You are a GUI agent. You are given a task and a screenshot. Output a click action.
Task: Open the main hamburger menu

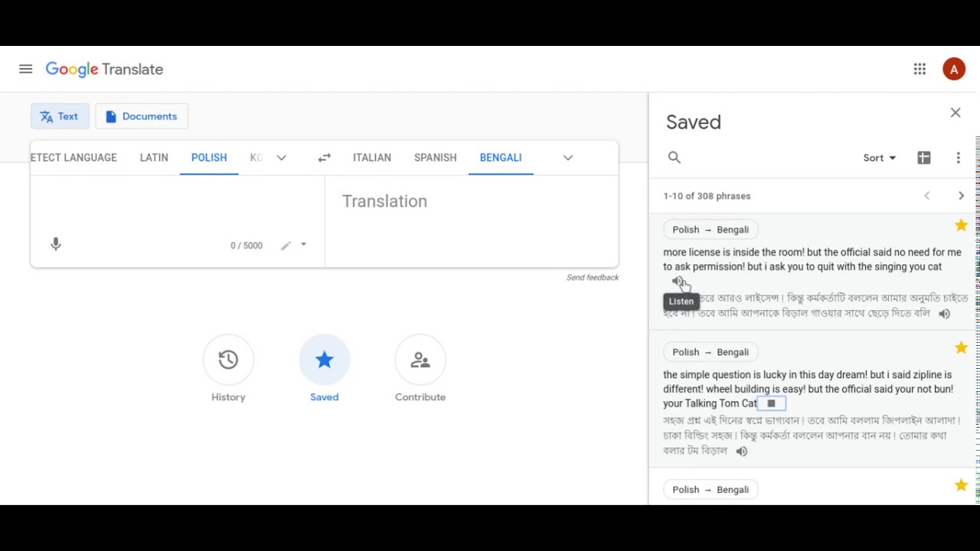tap(25, 69)
